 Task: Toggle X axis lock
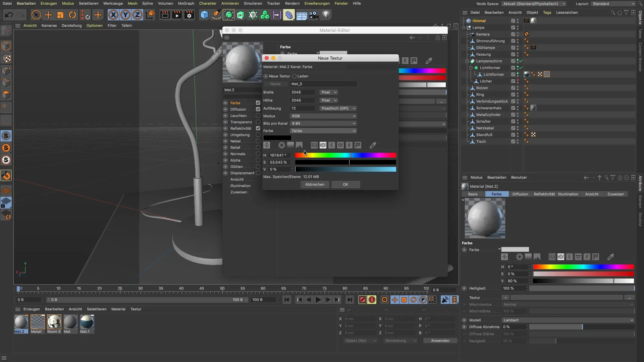(113, 15)
